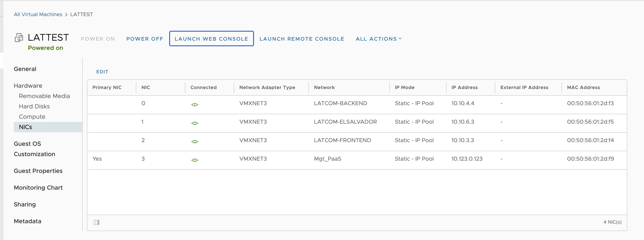
Task: Click Network Adapter Type column header
Action: [267, 87]
